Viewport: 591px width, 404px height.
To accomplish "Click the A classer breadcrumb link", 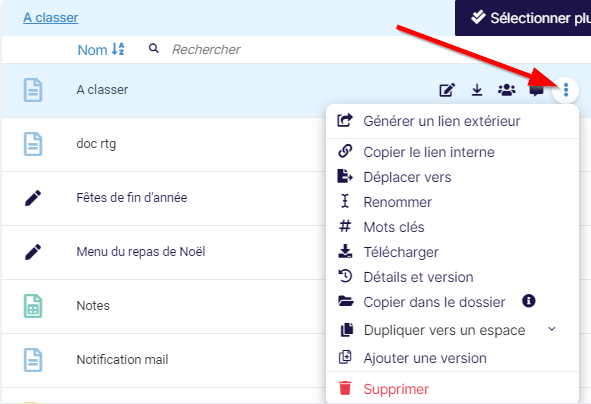I will [51, 17].
